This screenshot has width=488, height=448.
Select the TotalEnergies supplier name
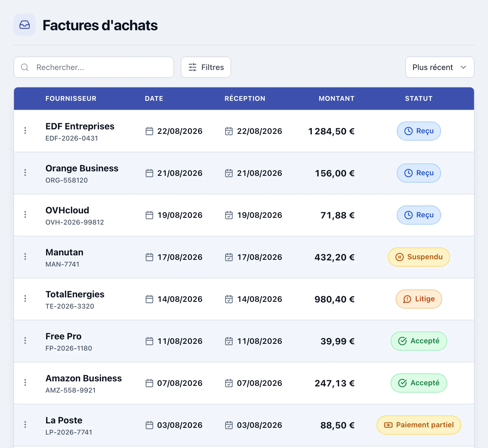tap(75, 294)
